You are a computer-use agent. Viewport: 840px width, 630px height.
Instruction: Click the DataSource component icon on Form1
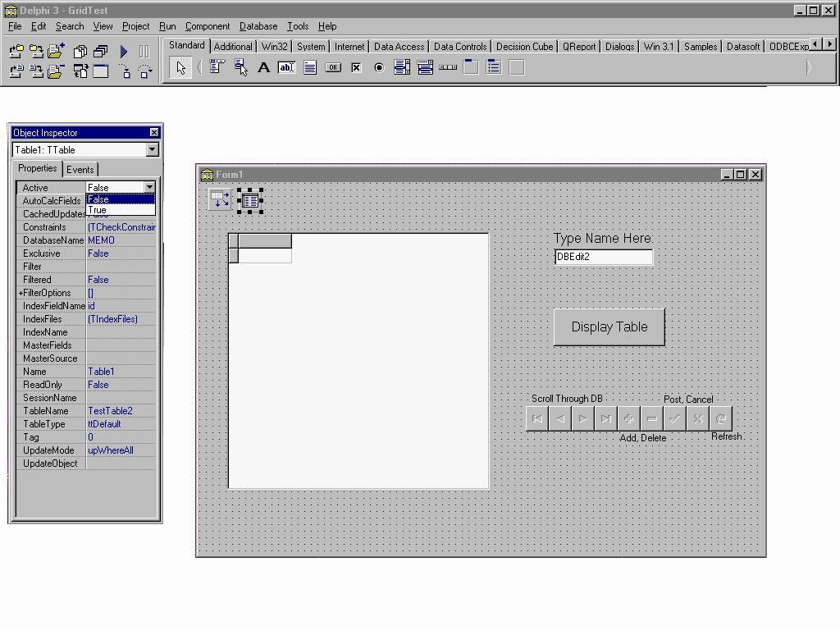coord(220,199)
